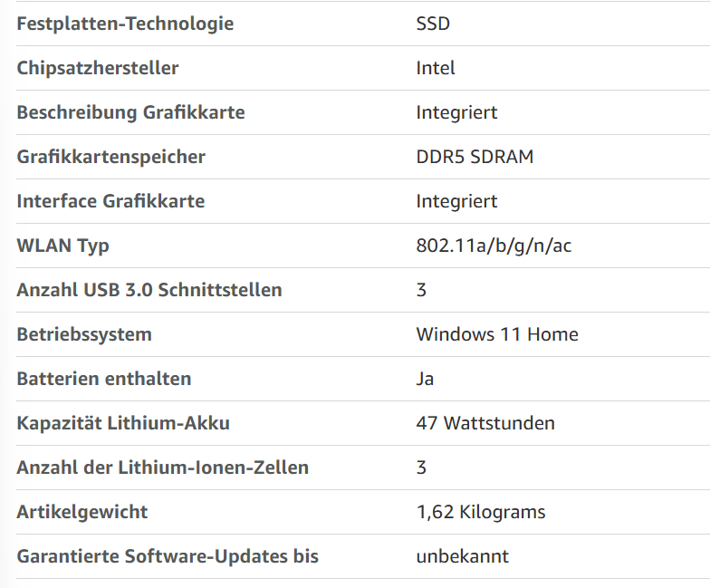The height and width of the screenshot is (588, 710).
Task: Click the Festplatten-Technologie label
Action: pos(125,24)
